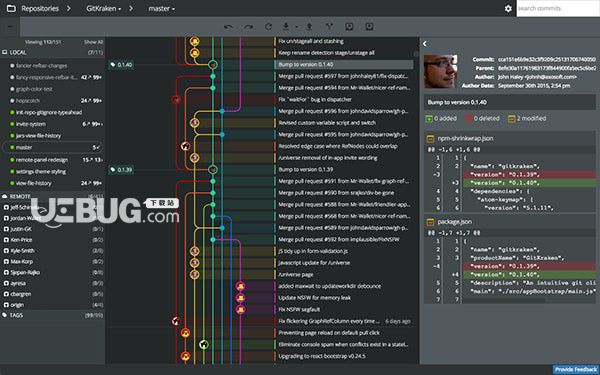Open the small dropdown arrow next to Pull
This screenshot has height=375, width=600.
click(x=296, y=27)
